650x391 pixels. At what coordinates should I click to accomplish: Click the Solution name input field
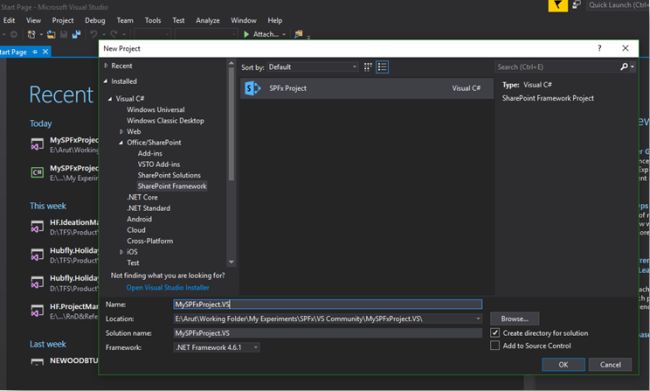click(x=327, y=333)
